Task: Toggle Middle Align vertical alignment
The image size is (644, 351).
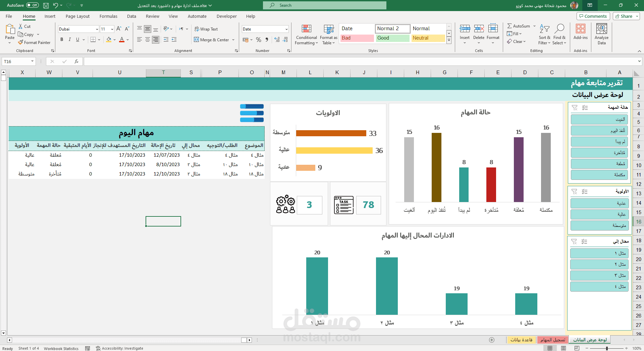Action: [x=148, y=29]
